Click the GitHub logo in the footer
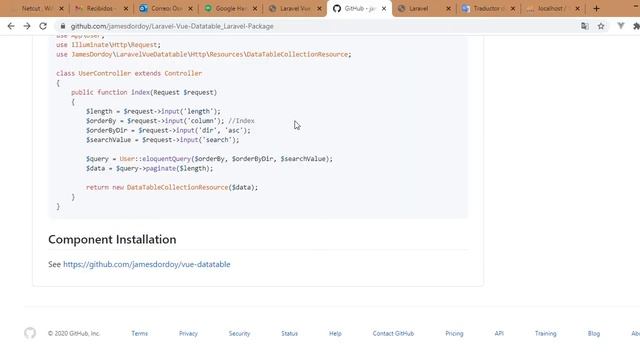The height and width of the screenshot is (360, 640). (30, 333)
